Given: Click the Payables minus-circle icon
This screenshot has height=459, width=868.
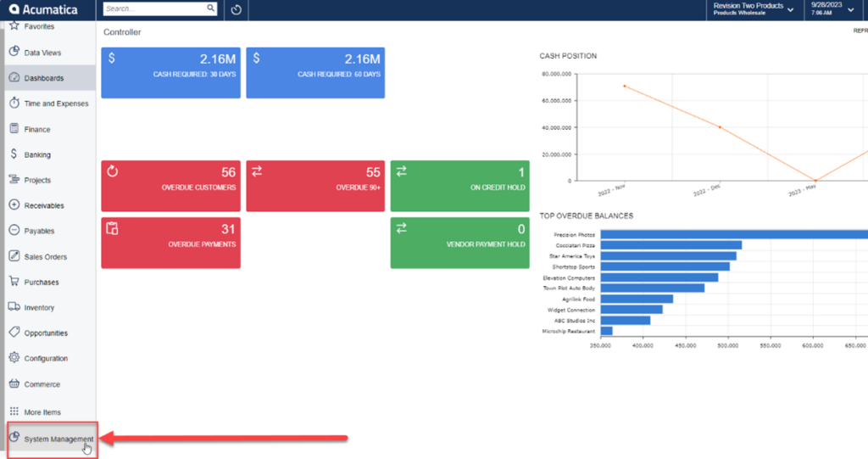Looking at the screenshot, I should coord(14,230).
